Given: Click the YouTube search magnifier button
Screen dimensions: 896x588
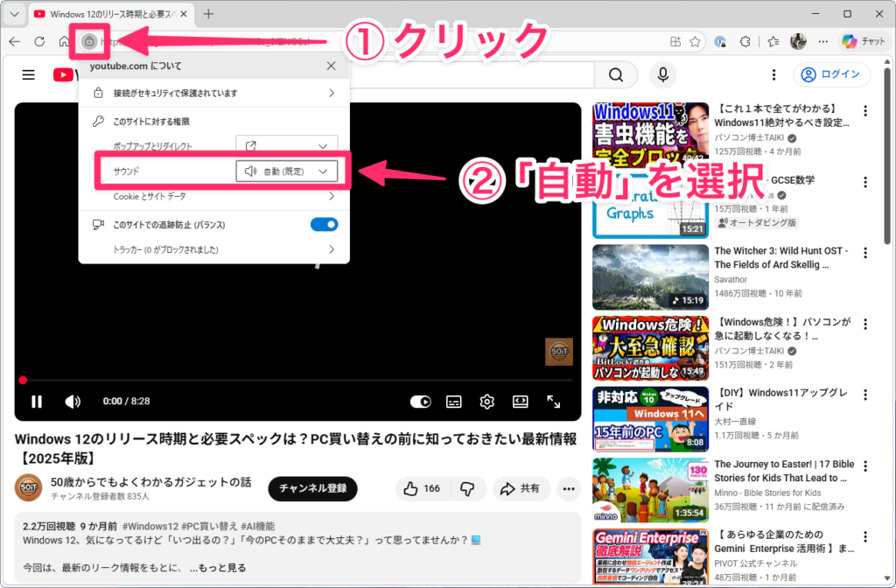Looking at the screenshot, I should point(617,74).
